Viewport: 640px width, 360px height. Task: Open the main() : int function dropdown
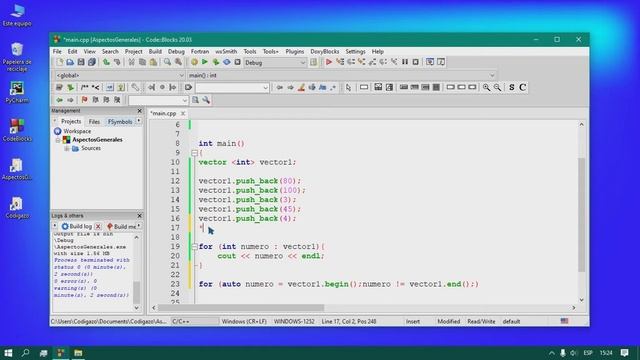342,75
